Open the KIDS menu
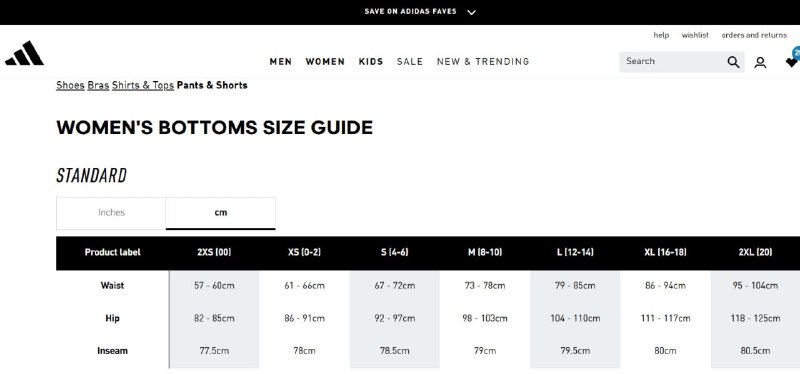 (371, 62)
